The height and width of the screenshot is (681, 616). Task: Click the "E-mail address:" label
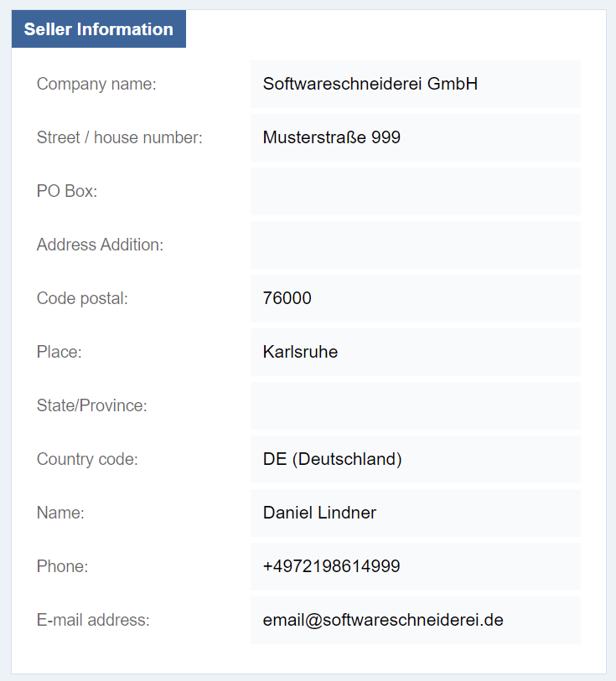(x=93, y=620)
